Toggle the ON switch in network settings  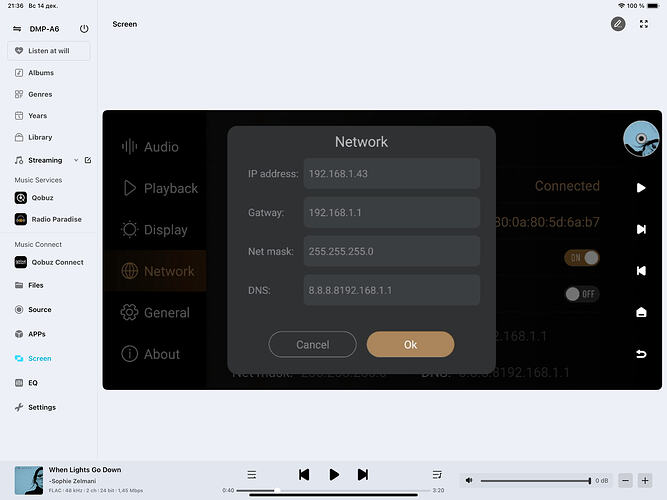583,258
